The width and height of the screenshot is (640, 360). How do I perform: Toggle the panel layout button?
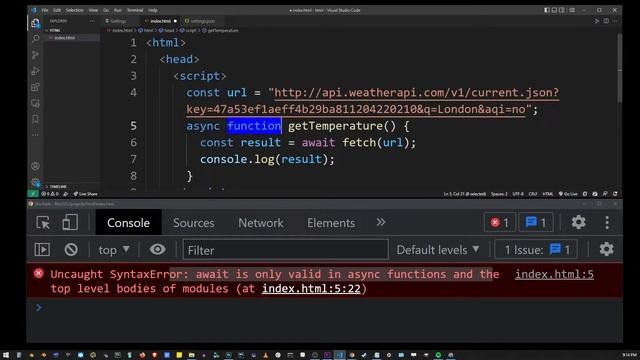[x=554, y=10]
